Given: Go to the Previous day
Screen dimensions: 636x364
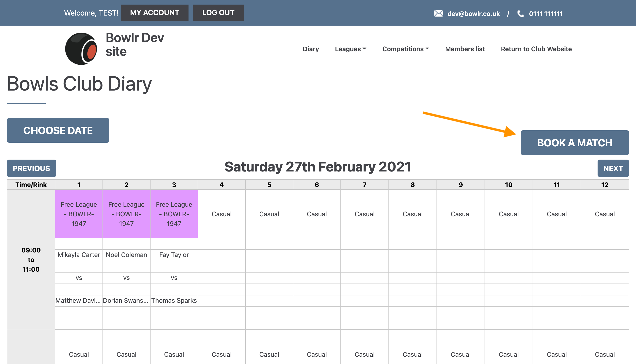Looking at the screenshot, I should coord(31,168).
